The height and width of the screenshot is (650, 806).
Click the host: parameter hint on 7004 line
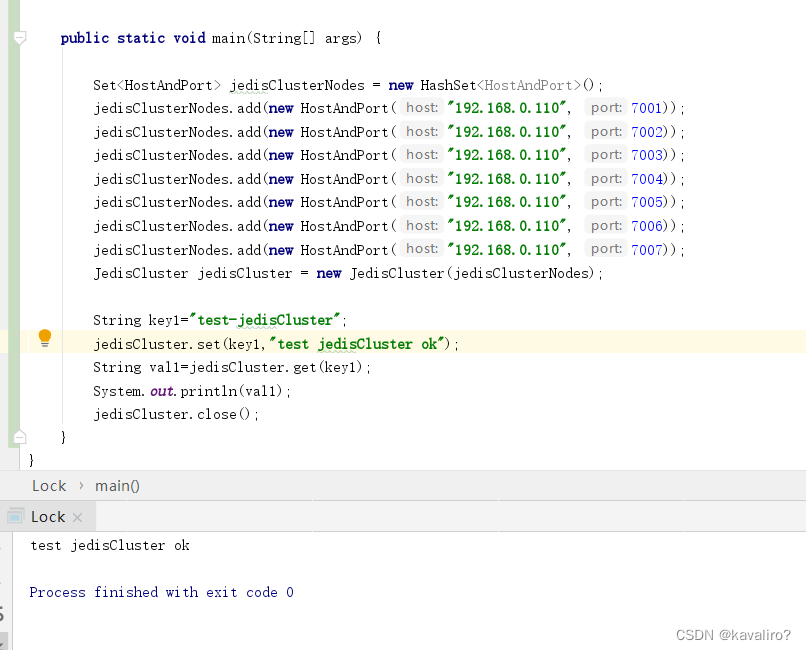(x=422, y=178)
